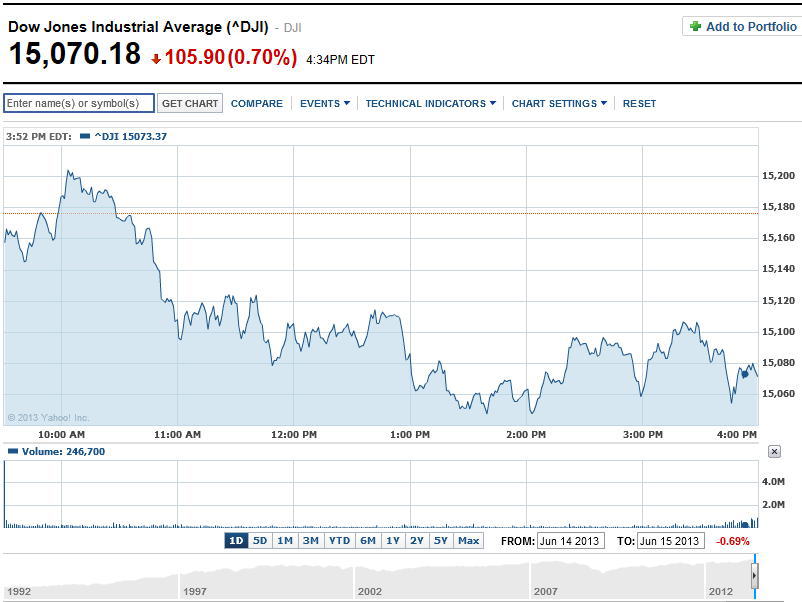Select the 1M time range
802x602 pixels.
pyautogui.click(x=285, y=541)
